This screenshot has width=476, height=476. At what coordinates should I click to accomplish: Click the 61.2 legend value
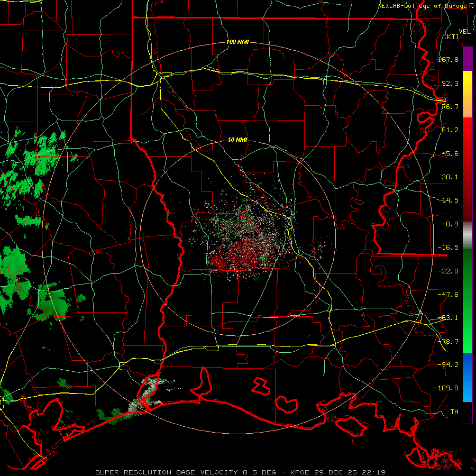(450, 130)
